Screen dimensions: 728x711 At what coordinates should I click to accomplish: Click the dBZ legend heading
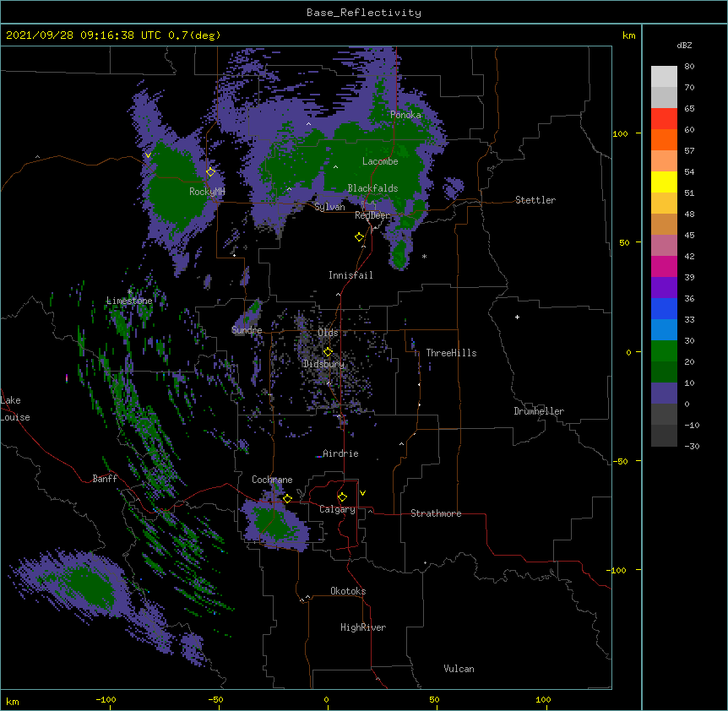pyautogui.click(x=684, y=46)
